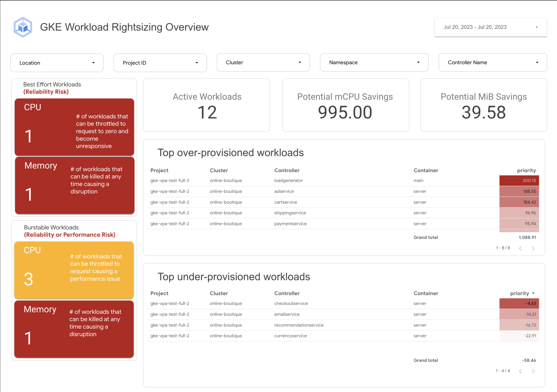
Task: Click the -22.91 priority value
Action: click(530, 336)
